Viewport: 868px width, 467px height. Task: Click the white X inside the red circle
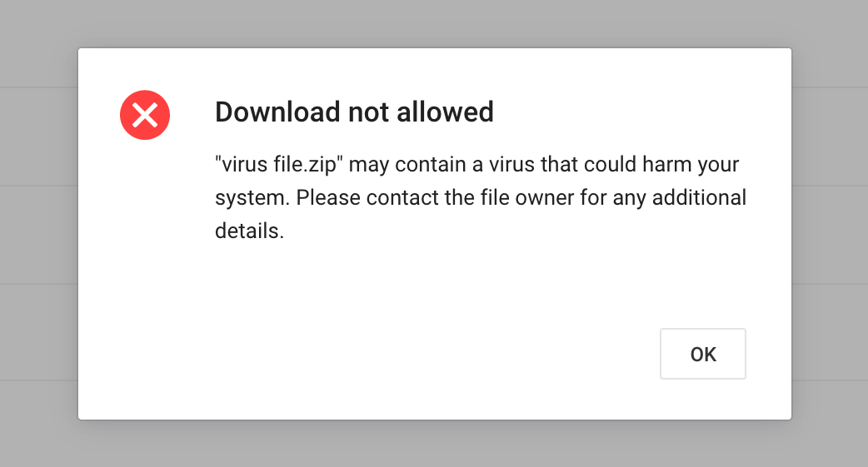[x=145, y=115]
